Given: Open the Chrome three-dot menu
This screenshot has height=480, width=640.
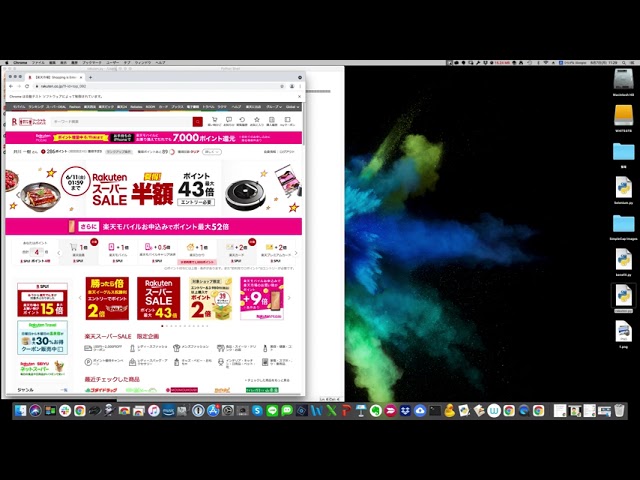Looking at the screenshot, I should click(299, 87).
